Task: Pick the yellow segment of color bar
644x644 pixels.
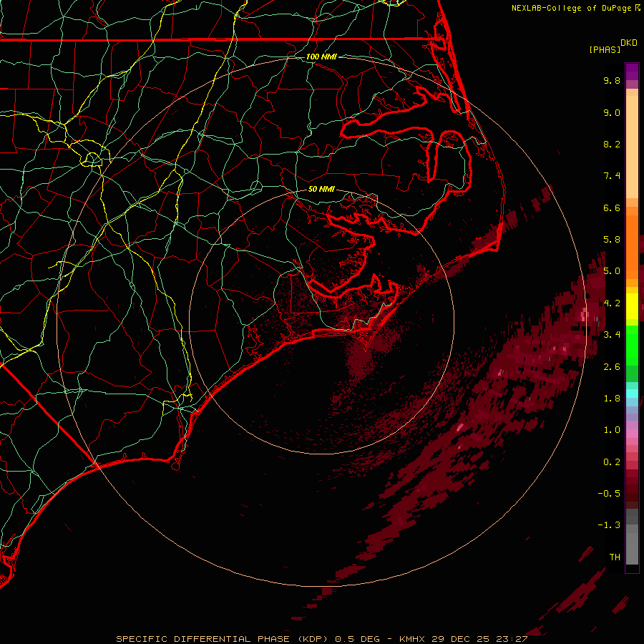Action: click(x=632, y=306)
